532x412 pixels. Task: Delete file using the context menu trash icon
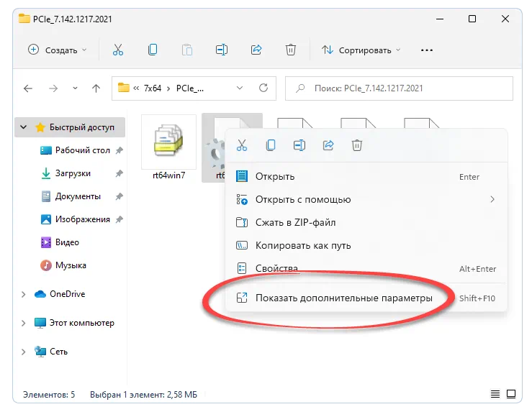click(357, 145)
